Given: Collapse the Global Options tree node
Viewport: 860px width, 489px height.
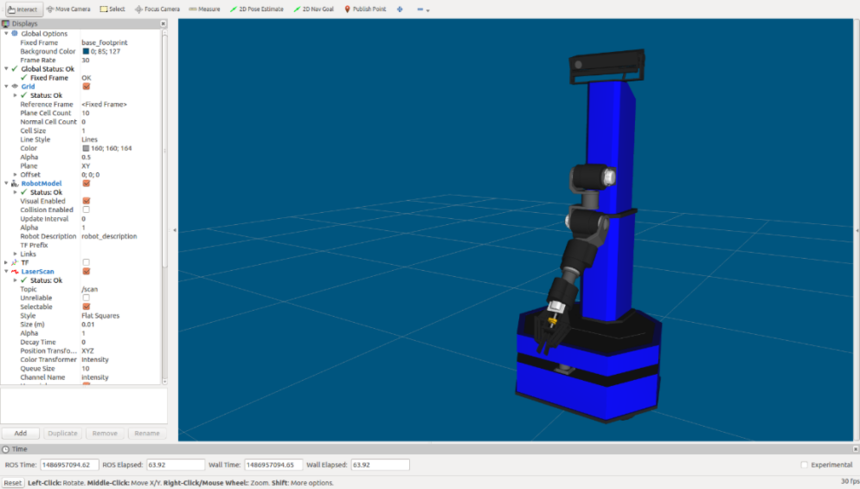Looking at the screenshot, I should (6, 33).
